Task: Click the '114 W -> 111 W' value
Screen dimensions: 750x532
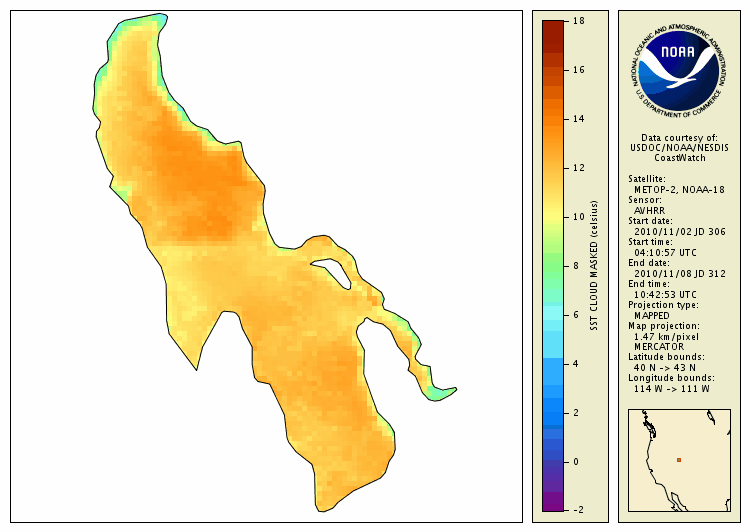Action: click(x=672, y=389)
